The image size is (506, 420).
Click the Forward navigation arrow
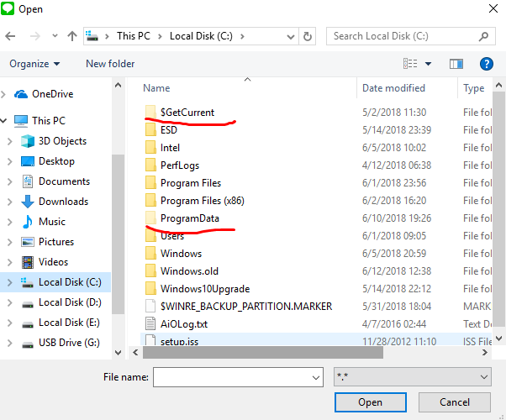[x=34, y=36]
